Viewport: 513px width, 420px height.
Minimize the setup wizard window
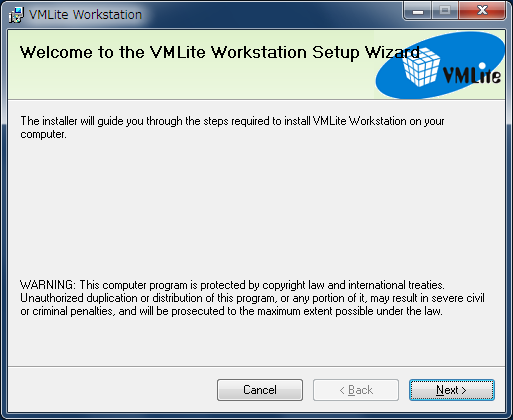click(x=418, y=11)
